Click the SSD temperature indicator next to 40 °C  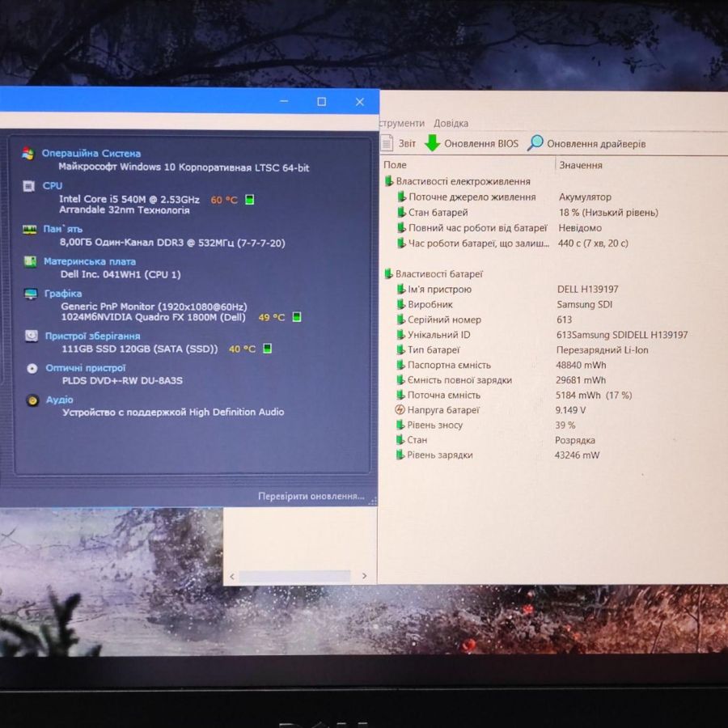click(267, 349)
